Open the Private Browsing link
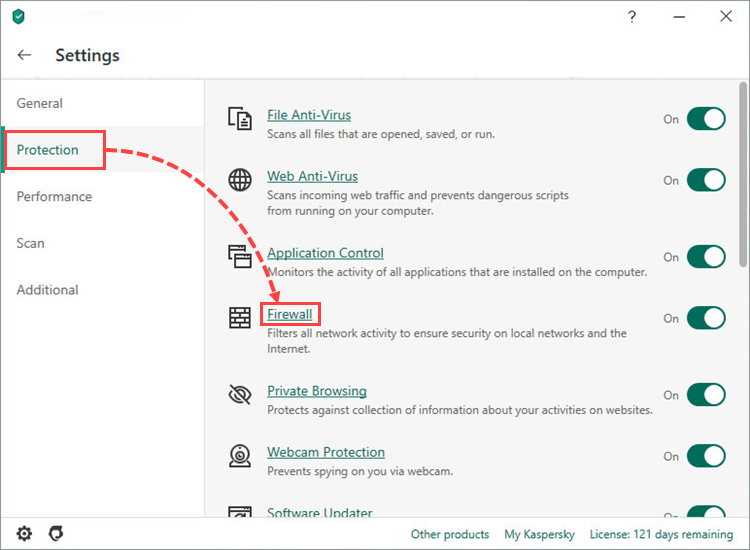Screen dimensions: 750x550 coord(317,391)
